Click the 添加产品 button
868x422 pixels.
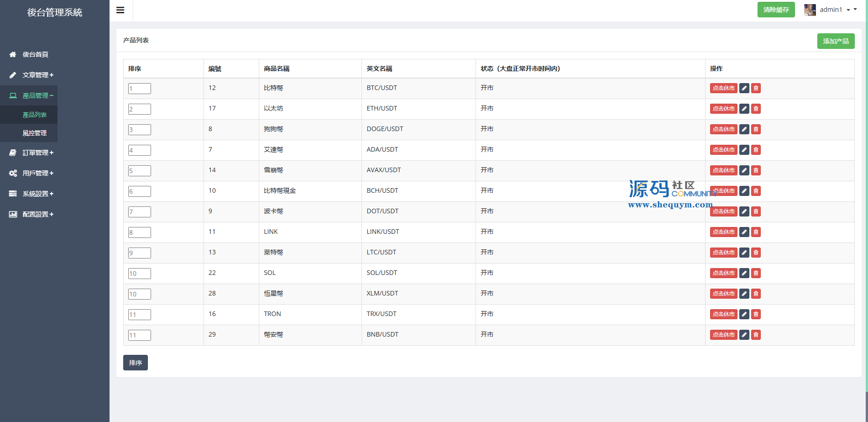point(836,41)
